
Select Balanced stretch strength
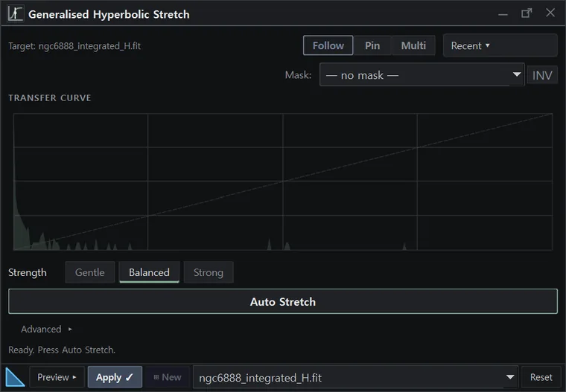tap(149, 272)
